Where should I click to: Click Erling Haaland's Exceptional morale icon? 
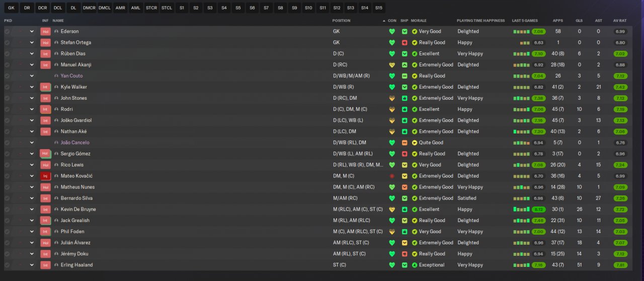pyautogui.click(x=415, y=265)
